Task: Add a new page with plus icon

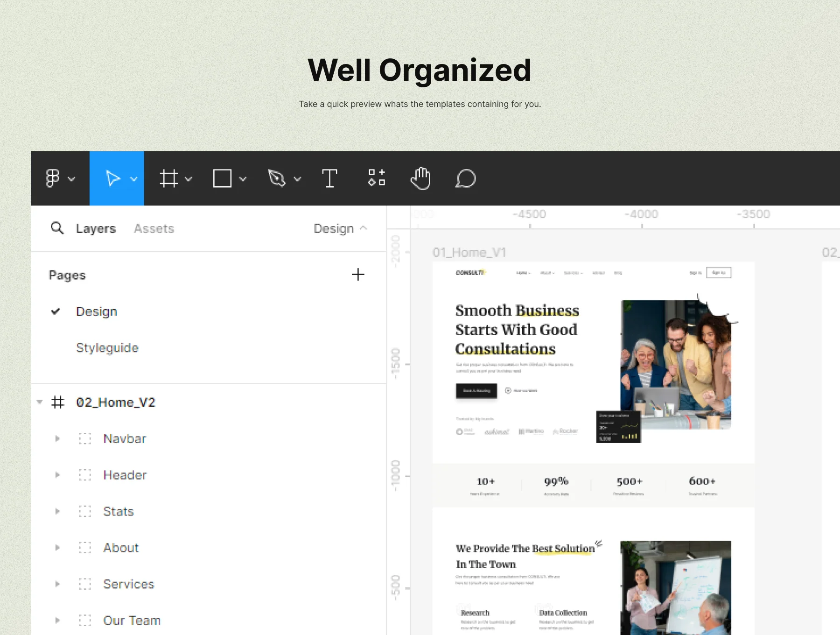Action: point(358,274)
